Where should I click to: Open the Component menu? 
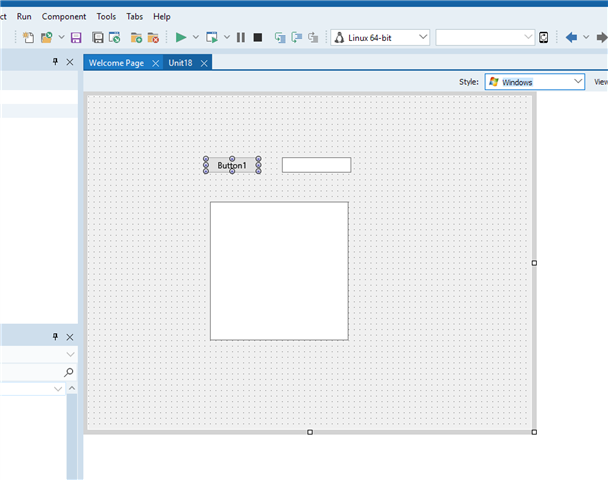pyautogui.click(x=64, y=17)
